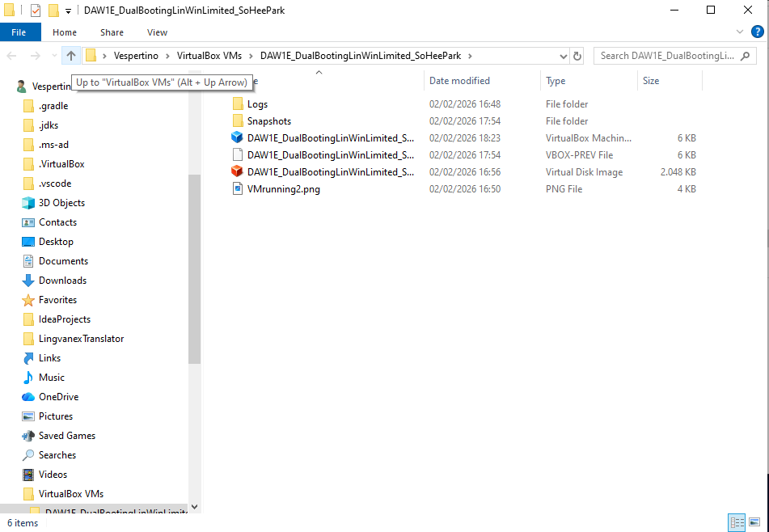This screenshot has height=532, width=769.
Task: Open Saved Games in navigation pane
Action: click(66, 436)
